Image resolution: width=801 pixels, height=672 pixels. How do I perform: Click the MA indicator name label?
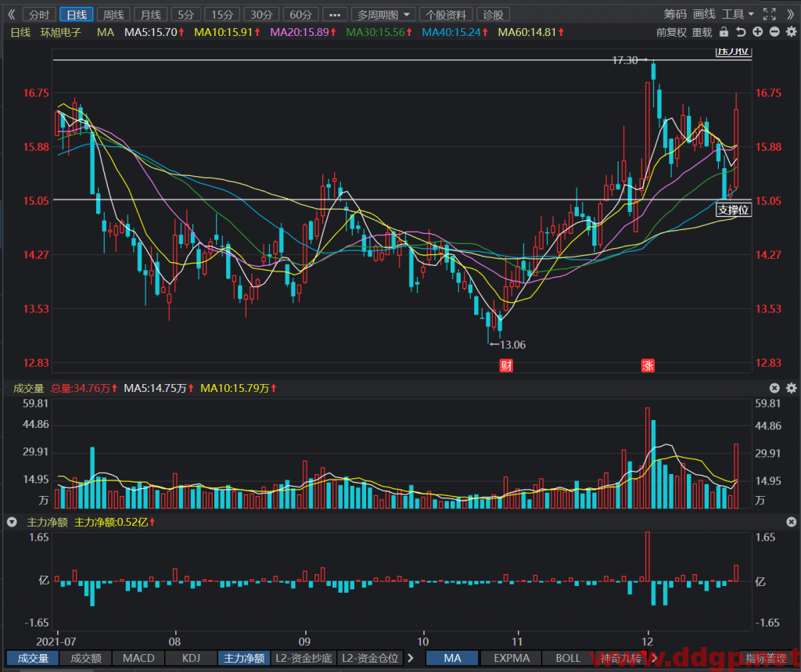click(106, 32)
